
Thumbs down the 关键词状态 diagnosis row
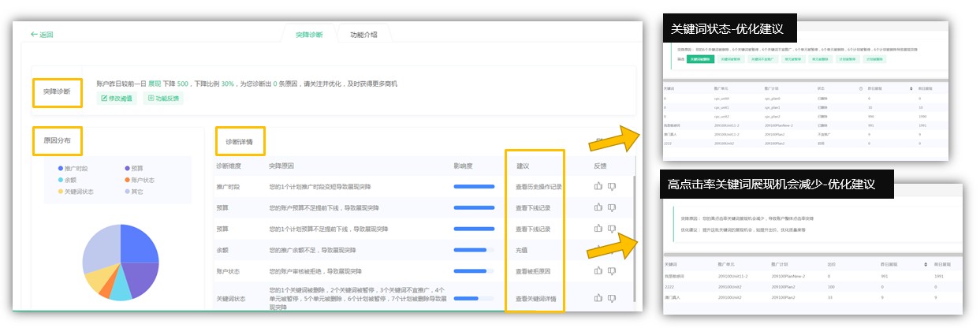(611, 298)
